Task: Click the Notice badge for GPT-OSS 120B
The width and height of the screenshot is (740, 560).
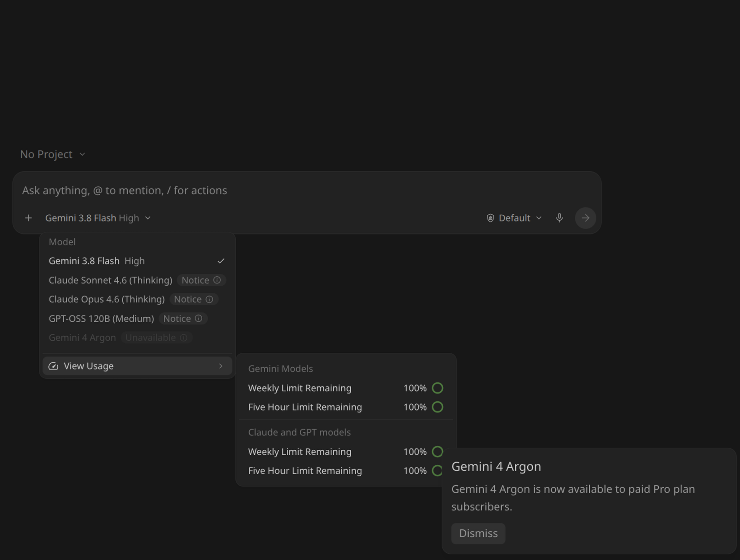Action: [182, 319]
